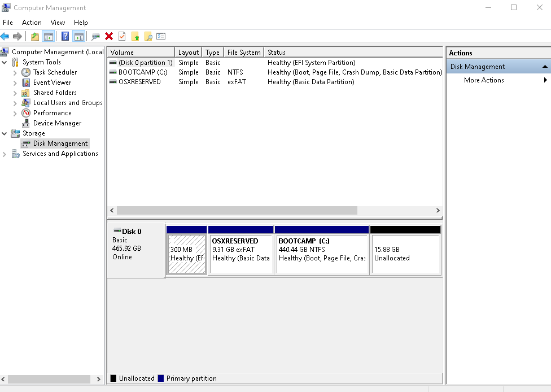
Task: Click the checklist settings toolbar icon
Action: (161, 36)
